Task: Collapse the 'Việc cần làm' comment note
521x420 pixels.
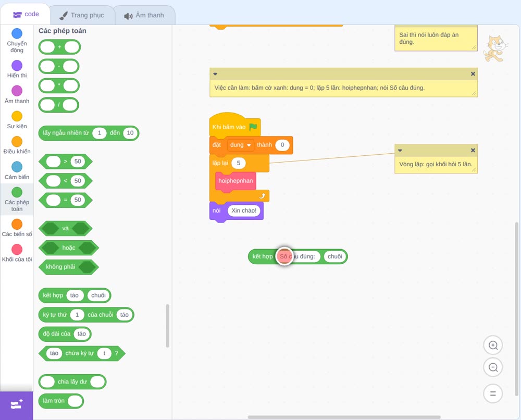Action: point(215,74)
